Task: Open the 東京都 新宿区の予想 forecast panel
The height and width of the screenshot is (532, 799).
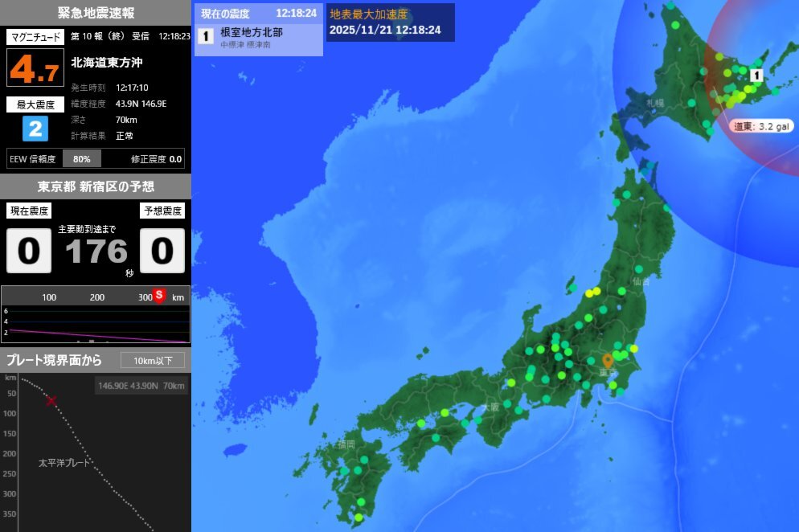Action: tap(95, 186)
